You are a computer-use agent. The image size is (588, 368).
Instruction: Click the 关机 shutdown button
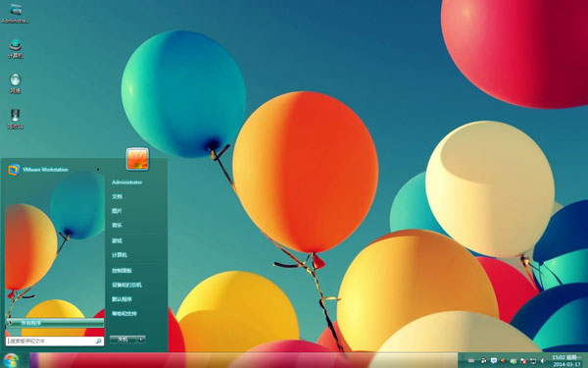[123, 340]
